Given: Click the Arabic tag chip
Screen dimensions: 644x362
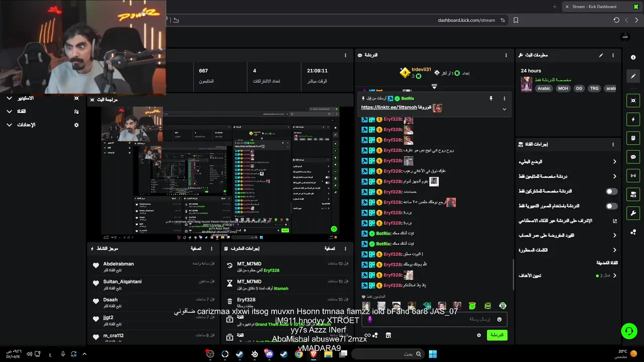Looking at the screenshot, I should (544, 88).
